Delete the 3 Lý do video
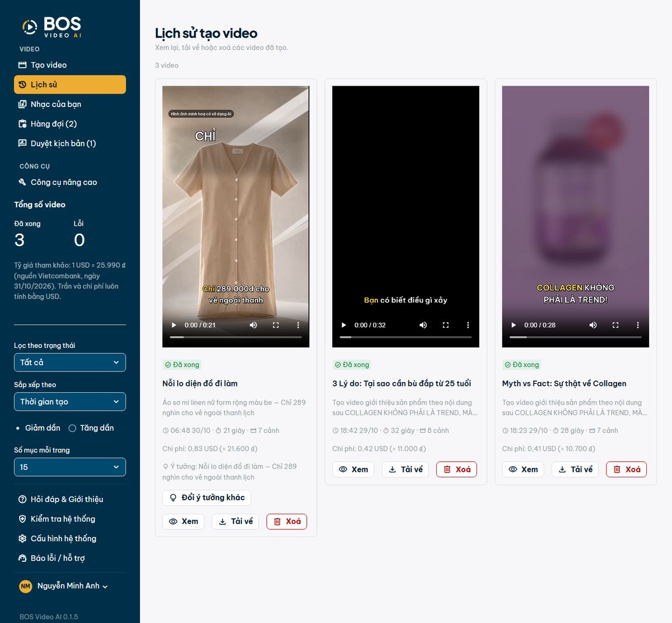The image size is (672, 623). pyautogui.click(x=456, y=469)
